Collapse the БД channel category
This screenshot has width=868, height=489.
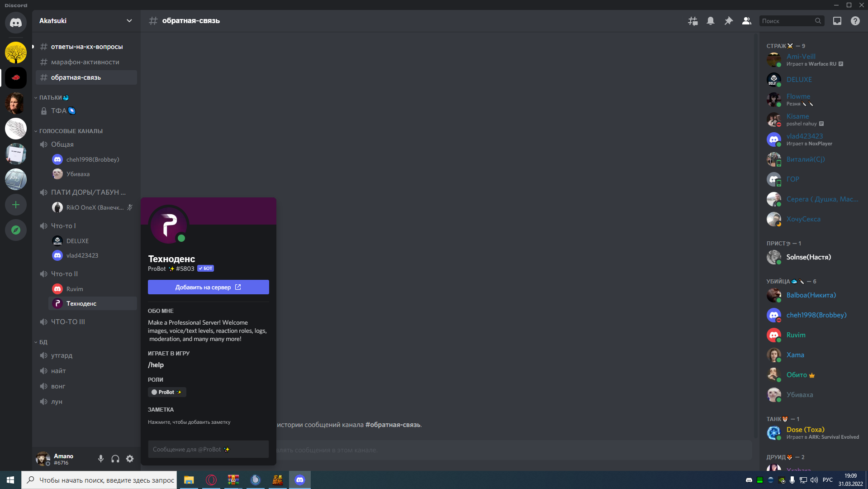[x=43, y=342]
